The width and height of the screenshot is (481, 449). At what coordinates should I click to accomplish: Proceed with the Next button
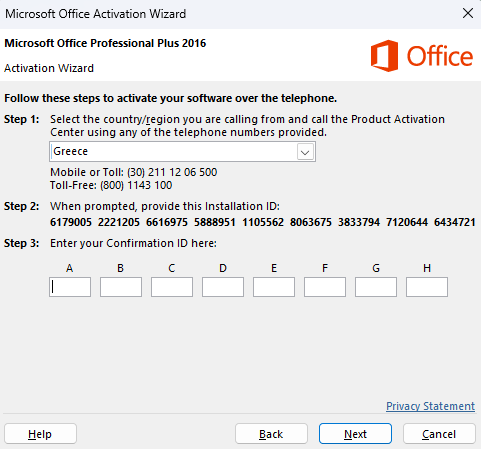click(x=355, y=434)
